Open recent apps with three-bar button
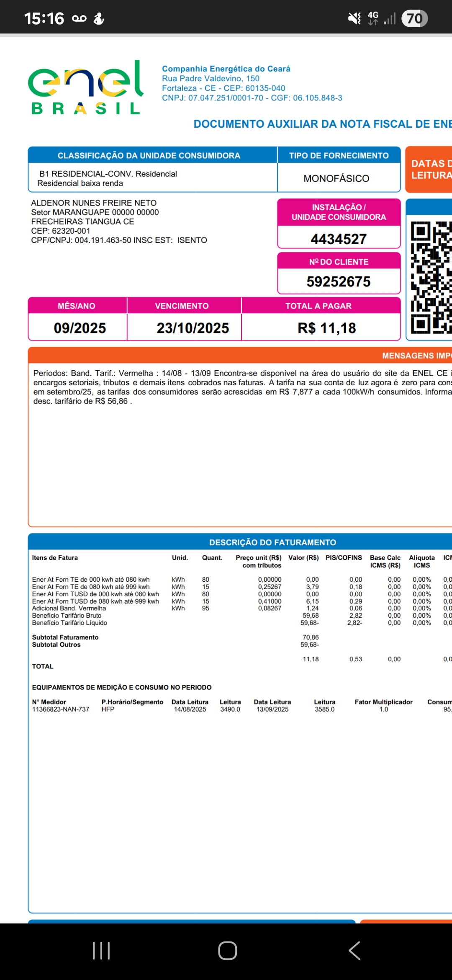Image resolution: width=452 pixels, height=980 pixels. click(x=101, y=950)
